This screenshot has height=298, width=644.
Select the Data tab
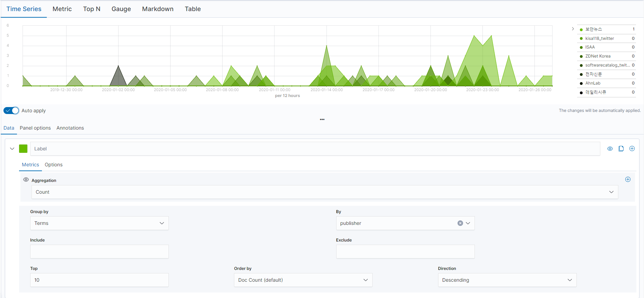click(x=9, y=128)
